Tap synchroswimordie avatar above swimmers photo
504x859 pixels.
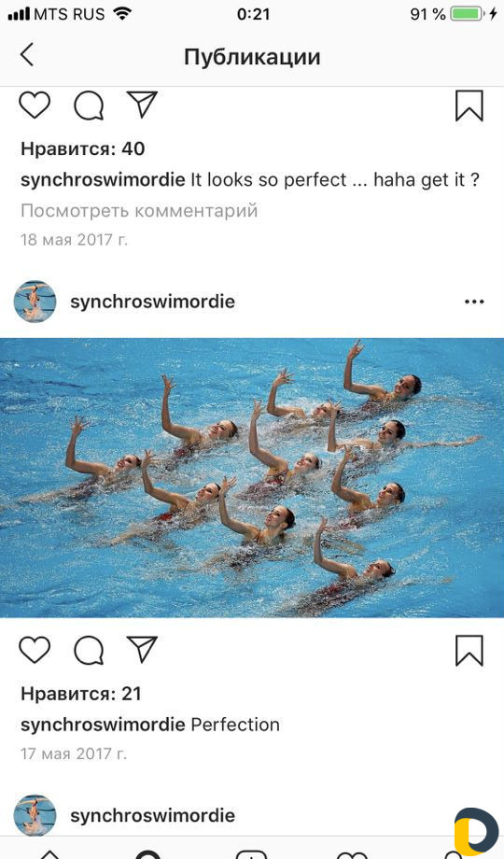(x=35, y=302)
